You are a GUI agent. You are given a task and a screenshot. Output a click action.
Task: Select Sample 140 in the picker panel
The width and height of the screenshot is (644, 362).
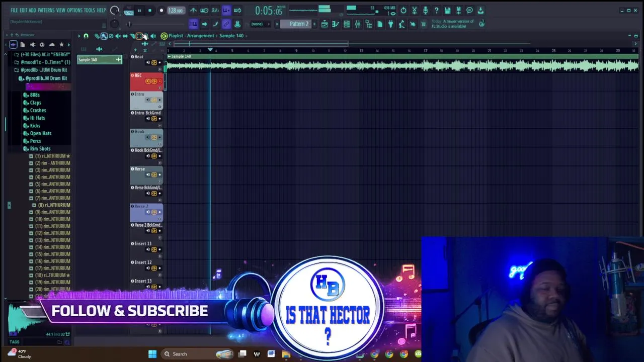100,60
